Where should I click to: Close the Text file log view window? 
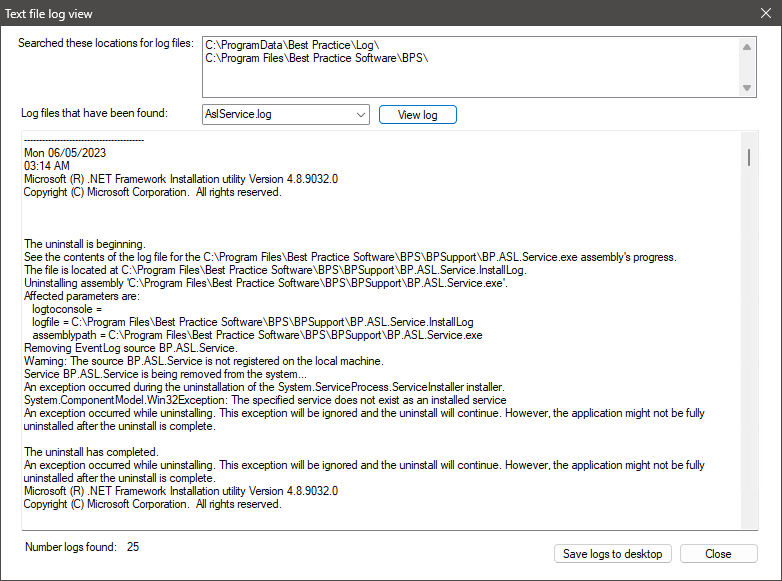tap(766, 13)
